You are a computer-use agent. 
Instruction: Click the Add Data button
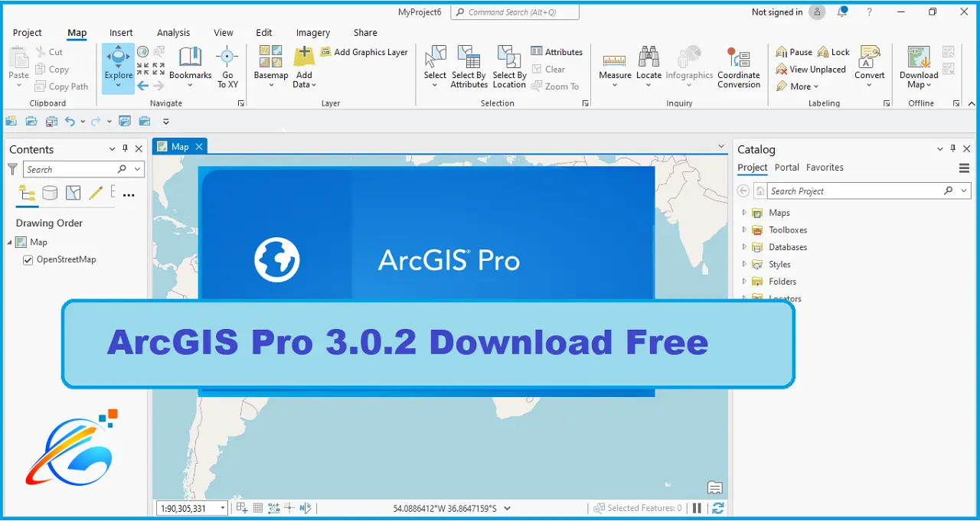pyautogui.click(x=304, y=67)
